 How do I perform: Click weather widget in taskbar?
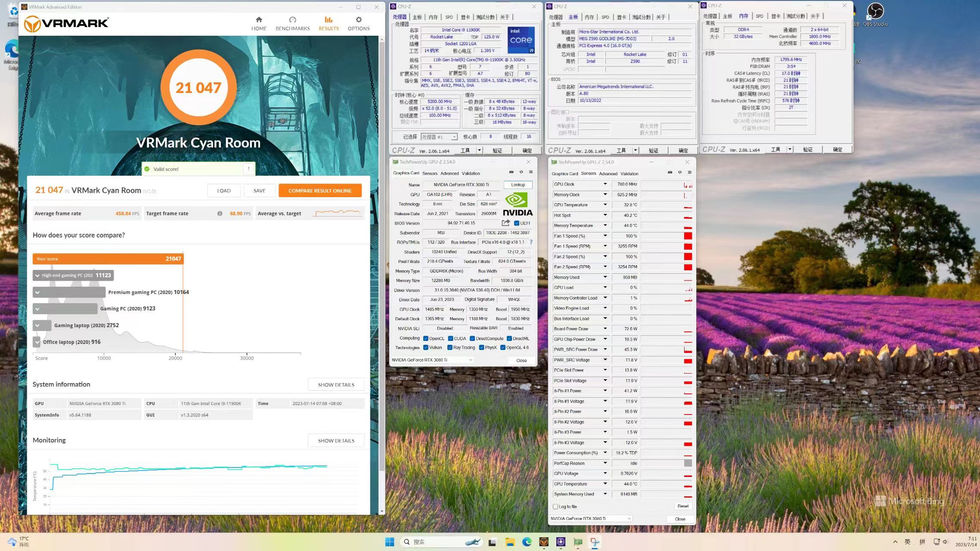coord(18,542)
